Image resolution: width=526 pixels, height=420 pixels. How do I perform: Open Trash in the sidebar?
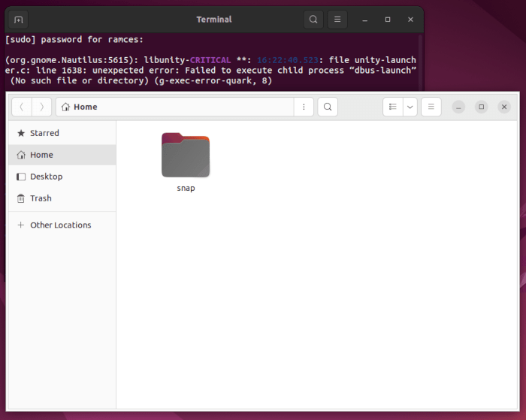[62, 198]
